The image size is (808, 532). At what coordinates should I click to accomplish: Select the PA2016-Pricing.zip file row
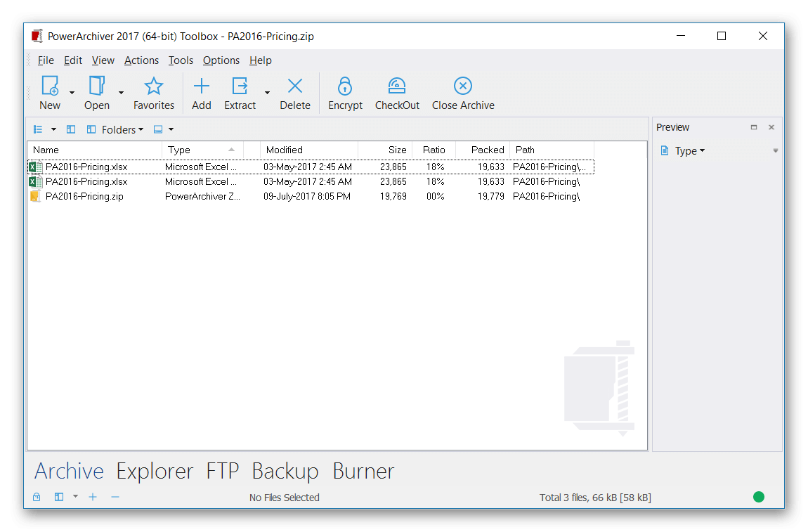[x=84, y=197]
